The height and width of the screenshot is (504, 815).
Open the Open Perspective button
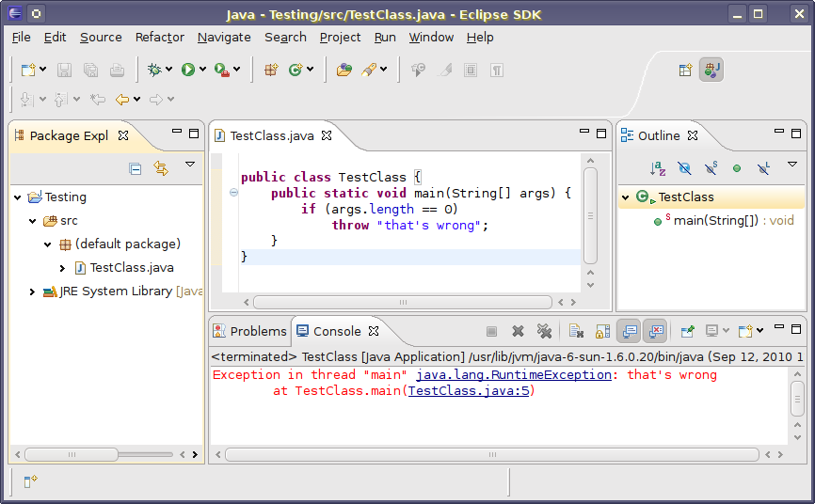tap(686, 70)
